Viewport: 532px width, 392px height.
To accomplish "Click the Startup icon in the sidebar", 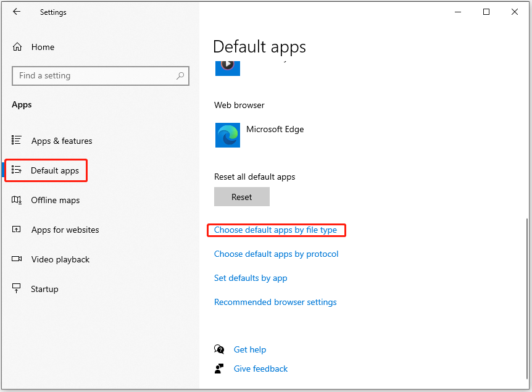I will (16, 288).
